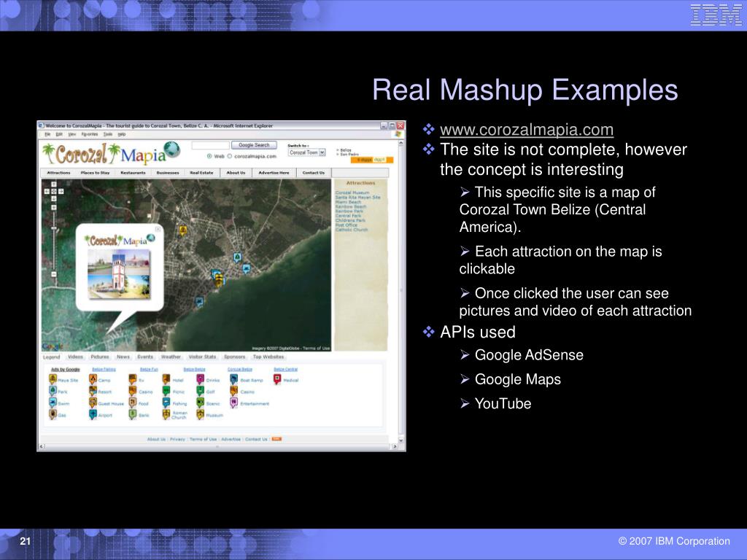Screen dimensions: 747x560
Task: Click the Resort legend pin icon
Action: [93, 391]
